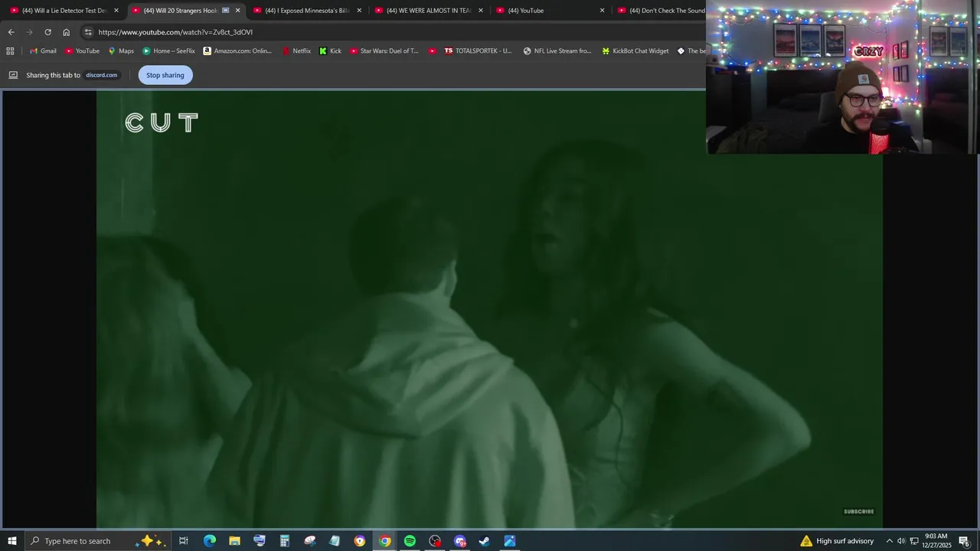Go back using the browser back arrow
This screenshot has height=551, width=980.
pyautogui.click(x=11, y=32)
